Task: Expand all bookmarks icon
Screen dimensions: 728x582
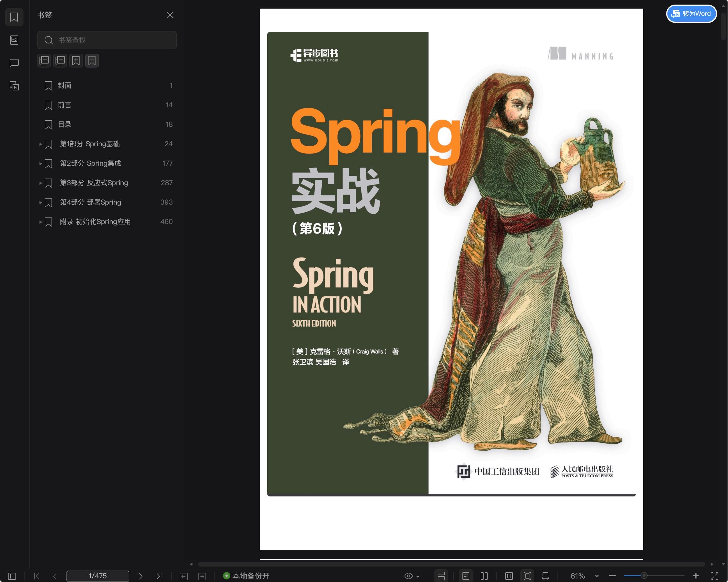Action: pos(44,61)
